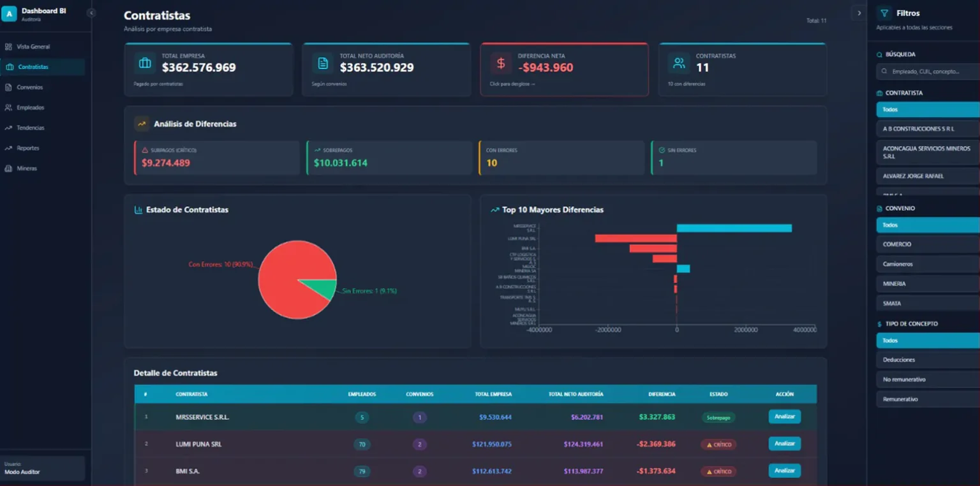Image resolution: width=980 pixels, height=486 pixels.
Task: Open the Diferencia Neta breakdown card
Action: tap(564, 70)
